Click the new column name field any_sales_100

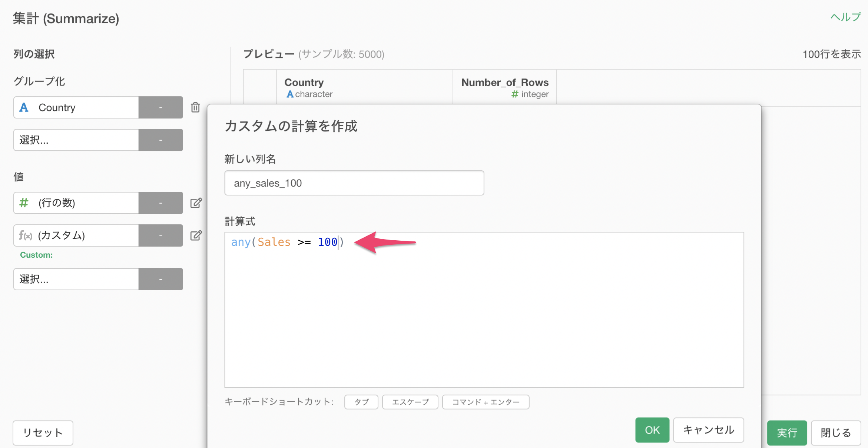[354, 183]
